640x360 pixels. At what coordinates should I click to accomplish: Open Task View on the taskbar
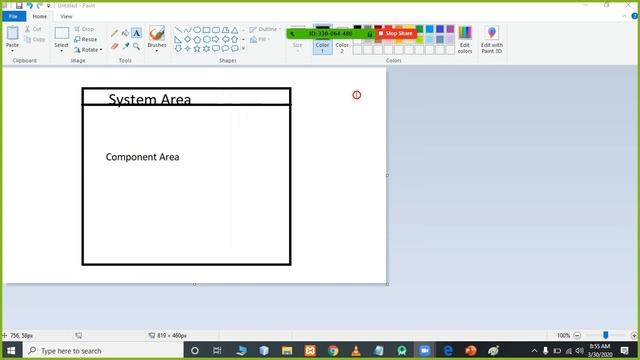click(x=217, y=351)
